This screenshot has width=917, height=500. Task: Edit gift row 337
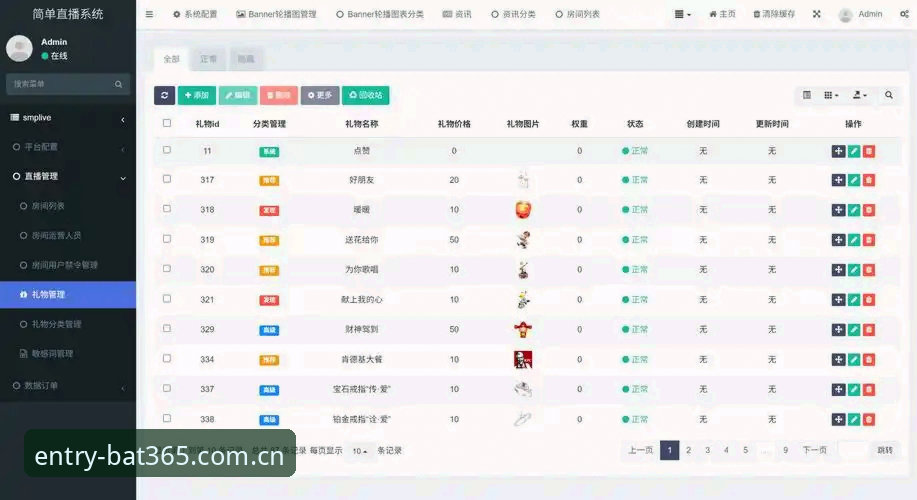[854, 389]
